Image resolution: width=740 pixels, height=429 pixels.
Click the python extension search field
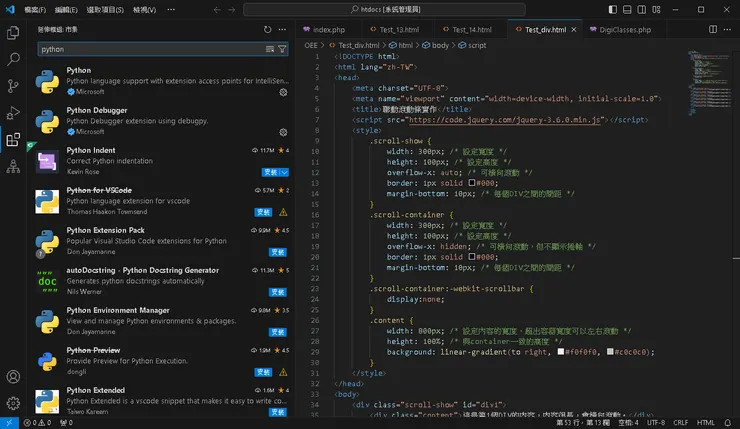150,48
